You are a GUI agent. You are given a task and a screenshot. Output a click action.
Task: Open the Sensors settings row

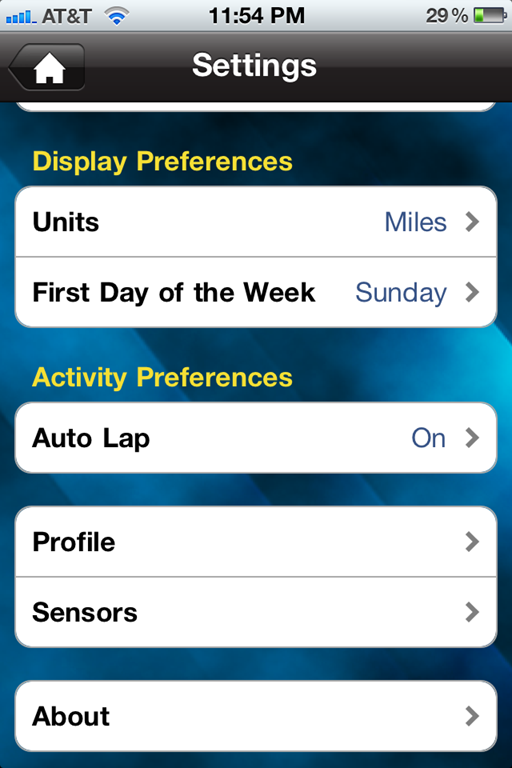[256, 612]
